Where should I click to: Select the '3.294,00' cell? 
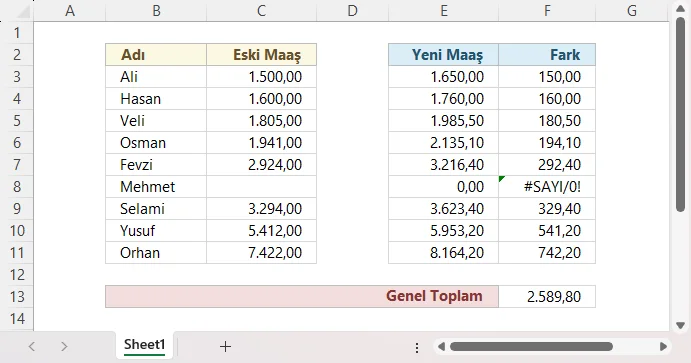(261, 209)
